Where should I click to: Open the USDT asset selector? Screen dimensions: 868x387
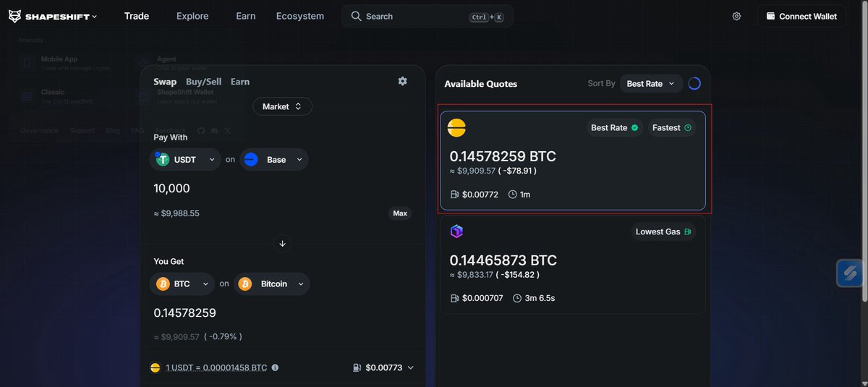pyautogui.click(x=185, y=159)
